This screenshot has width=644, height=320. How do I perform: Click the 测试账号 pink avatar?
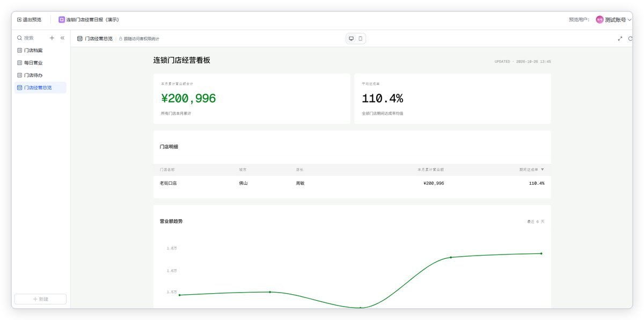(599, 19)
